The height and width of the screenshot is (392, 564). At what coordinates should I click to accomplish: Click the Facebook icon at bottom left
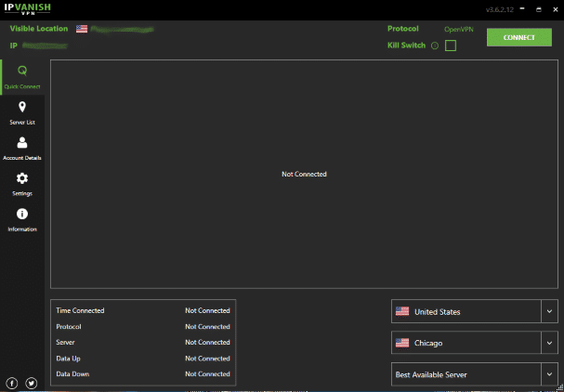(12, 383)
